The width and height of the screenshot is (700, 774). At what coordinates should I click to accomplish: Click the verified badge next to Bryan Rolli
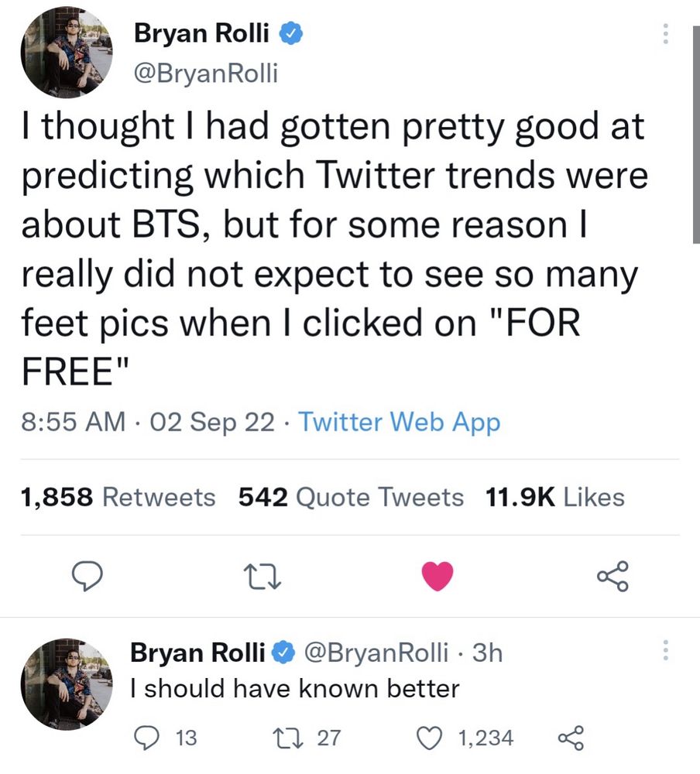click(290, 33)
